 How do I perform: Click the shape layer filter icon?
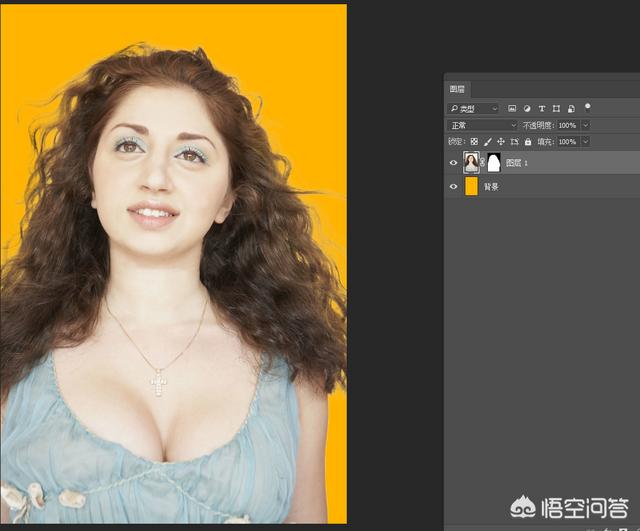pos(556,108)
